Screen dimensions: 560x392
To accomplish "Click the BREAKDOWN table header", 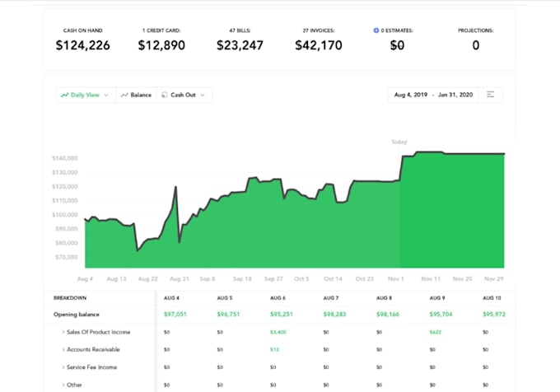I will coord(70,298).
